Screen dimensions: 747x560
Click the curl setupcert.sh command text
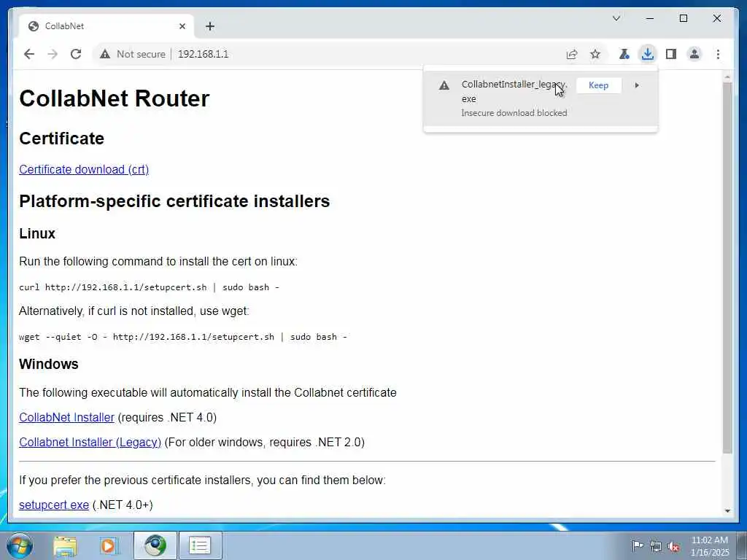click(x=149, y=287)
